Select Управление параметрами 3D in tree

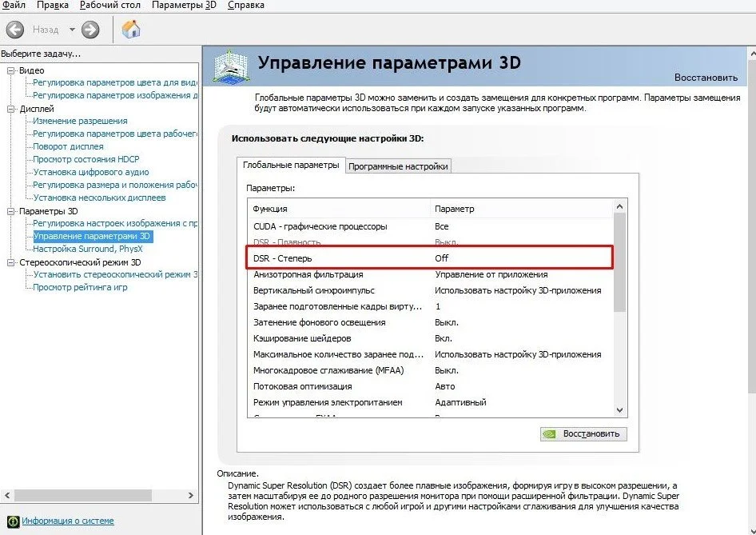[x=93, y=237]
